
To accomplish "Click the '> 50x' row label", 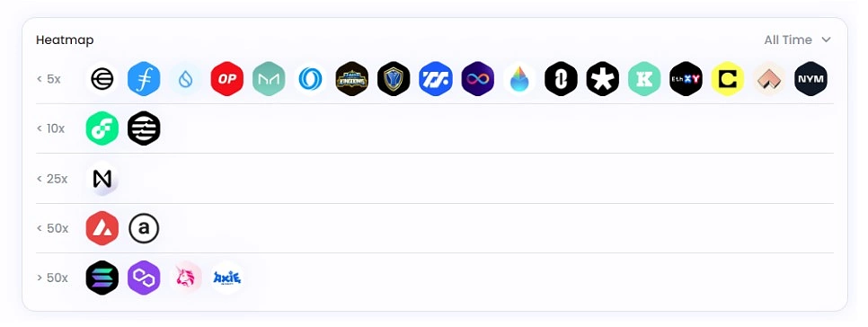I will [53, 278].
